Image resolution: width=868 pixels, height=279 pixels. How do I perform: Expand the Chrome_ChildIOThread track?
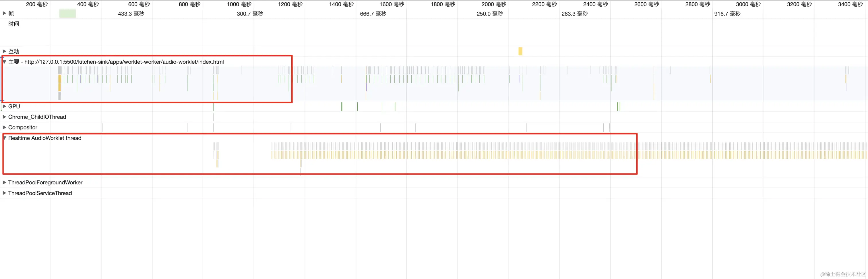click(4, 117)
